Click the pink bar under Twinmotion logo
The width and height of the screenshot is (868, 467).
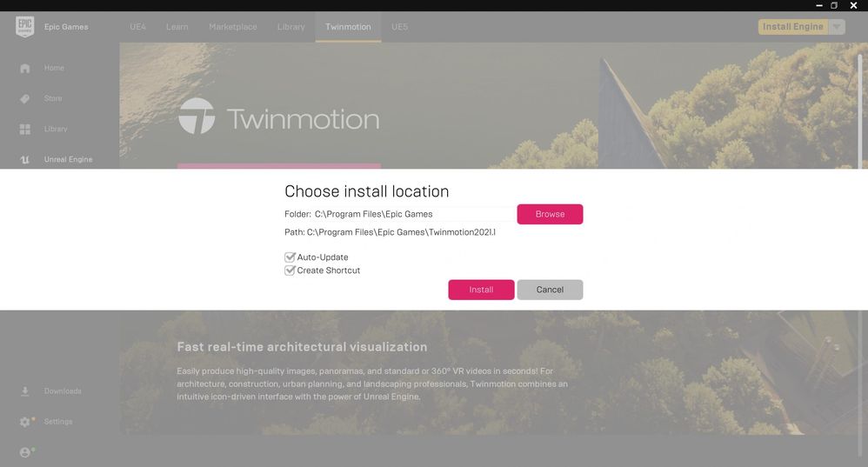point(279,166)
